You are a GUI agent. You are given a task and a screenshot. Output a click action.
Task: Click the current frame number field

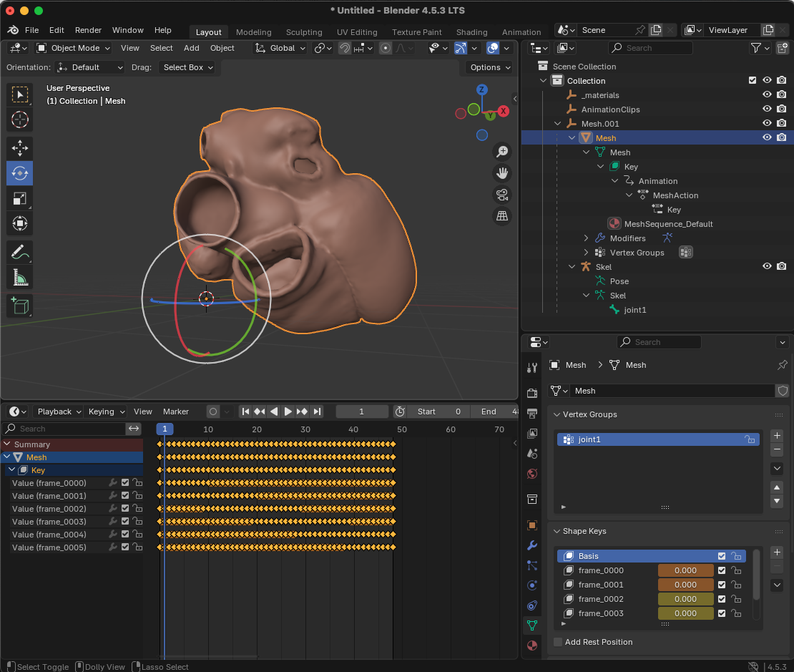[362, 412]
